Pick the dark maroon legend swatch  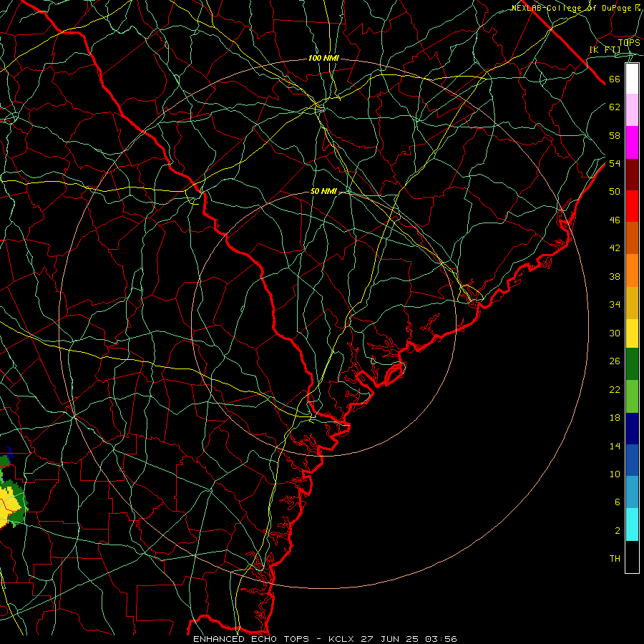point(632,175)
